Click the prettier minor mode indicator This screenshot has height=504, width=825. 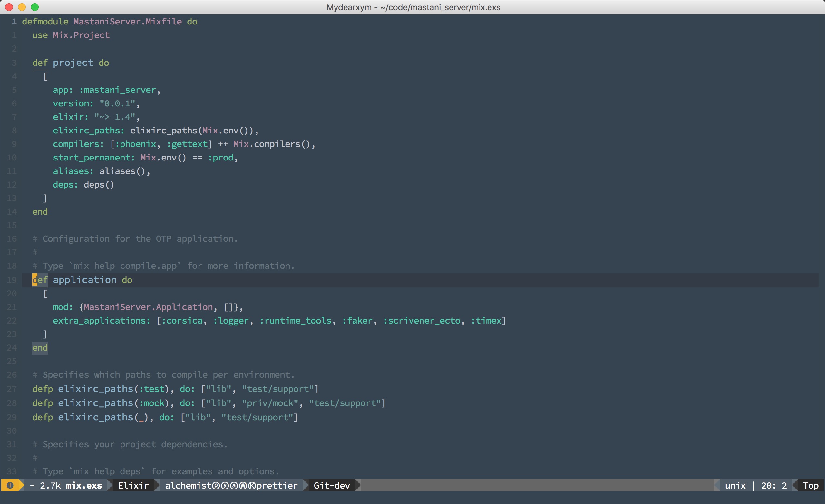point(277,486)
